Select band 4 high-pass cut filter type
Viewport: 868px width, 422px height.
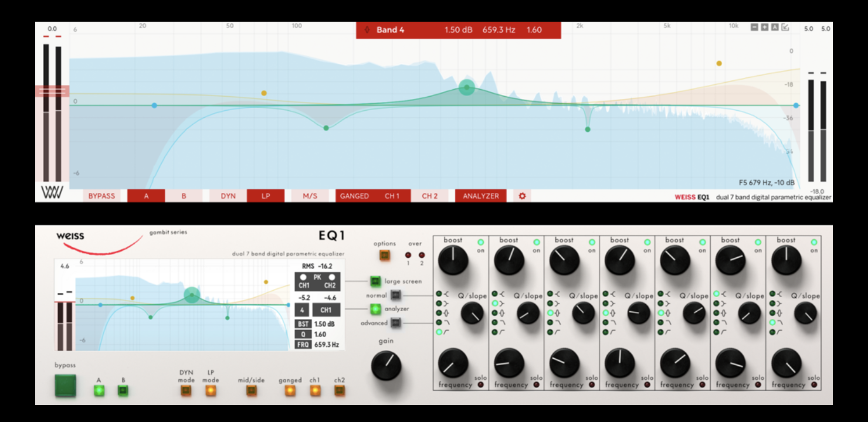pos(605,332)
